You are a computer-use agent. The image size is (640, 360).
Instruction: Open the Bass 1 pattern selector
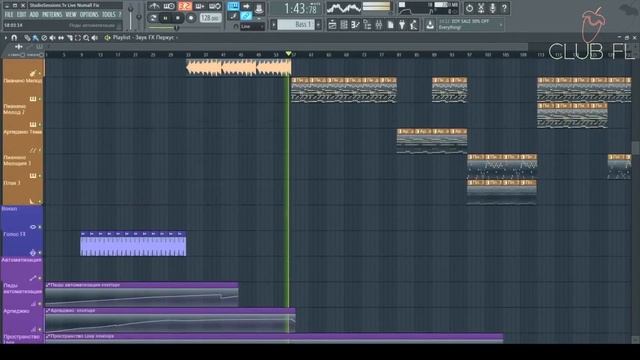297,25
